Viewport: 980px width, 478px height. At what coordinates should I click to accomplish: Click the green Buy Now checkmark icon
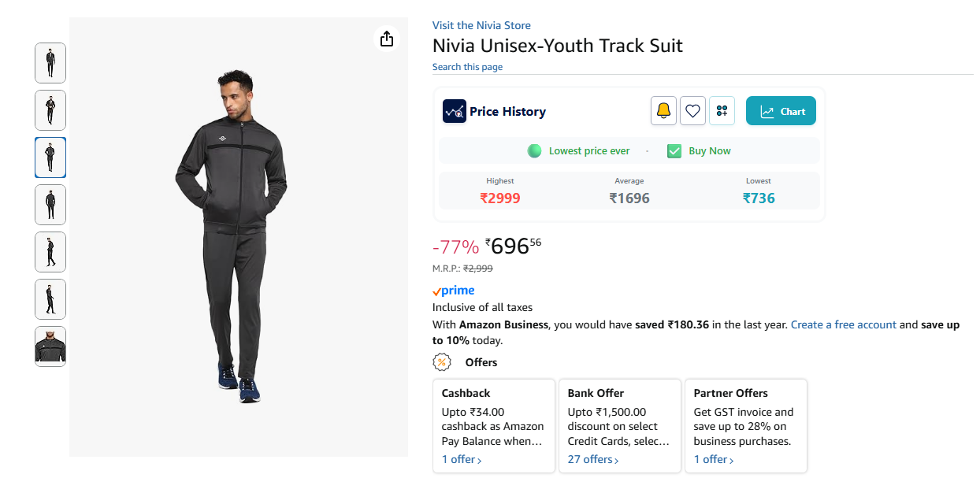[674, 151]
